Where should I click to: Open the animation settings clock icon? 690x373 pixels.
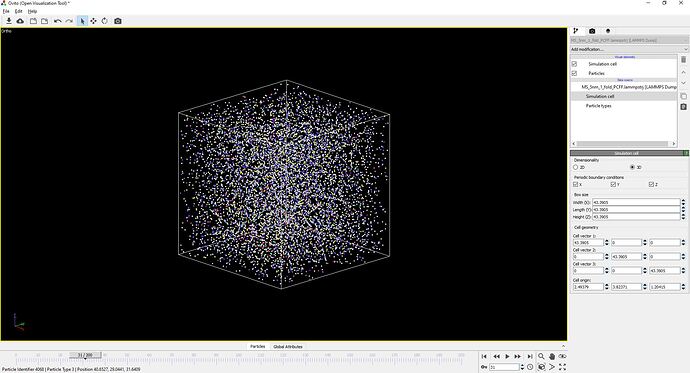coord(530,367)
